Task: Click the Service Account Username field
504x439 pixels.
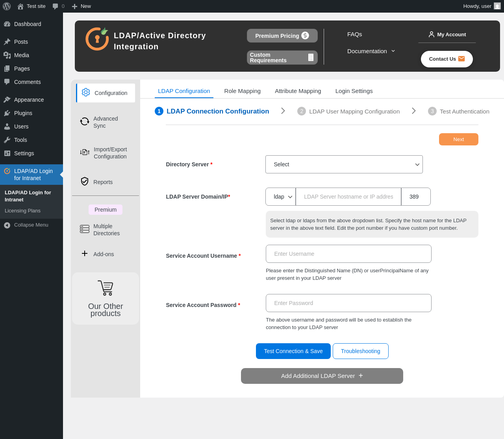Action: point(348,254)
